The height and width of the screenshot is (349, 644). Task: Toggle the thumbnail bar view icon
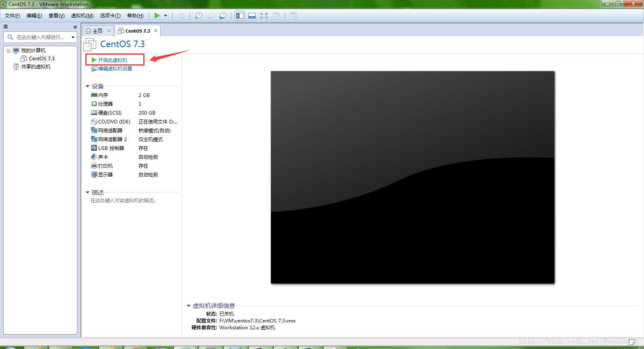coord(252,16)
